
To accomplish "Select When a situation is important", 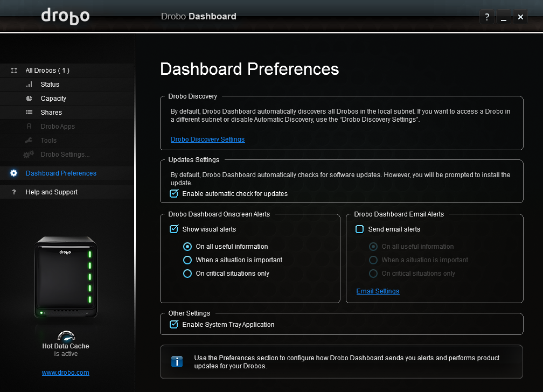I will pos(187,260).
